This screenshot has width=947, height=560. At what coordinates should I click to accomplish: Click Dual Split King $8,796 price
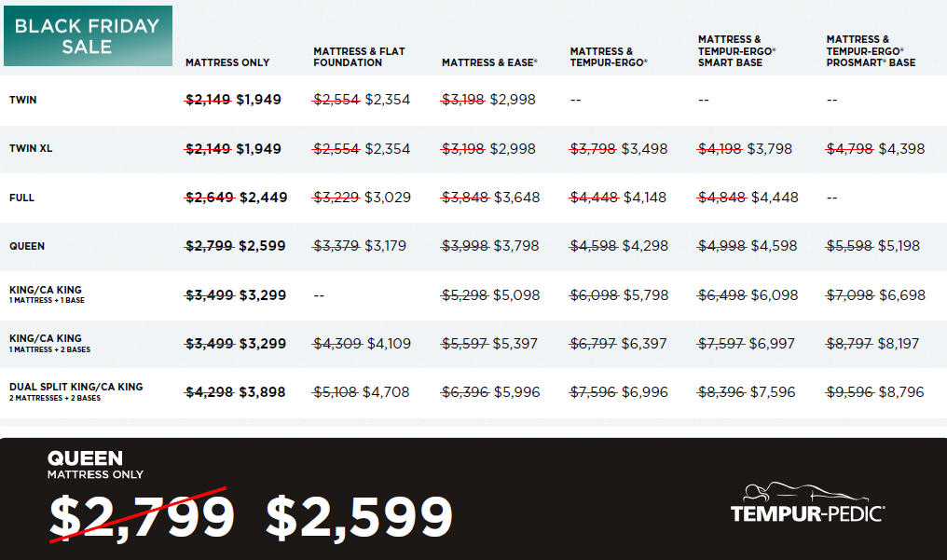pyautogui.click(x=899, y=392)
